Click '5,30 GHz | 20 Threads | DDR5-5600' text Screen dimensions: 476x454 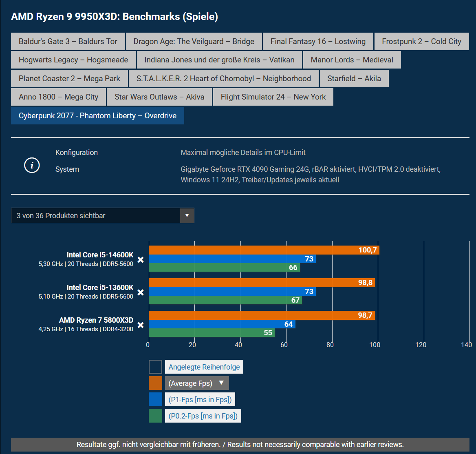86,264
